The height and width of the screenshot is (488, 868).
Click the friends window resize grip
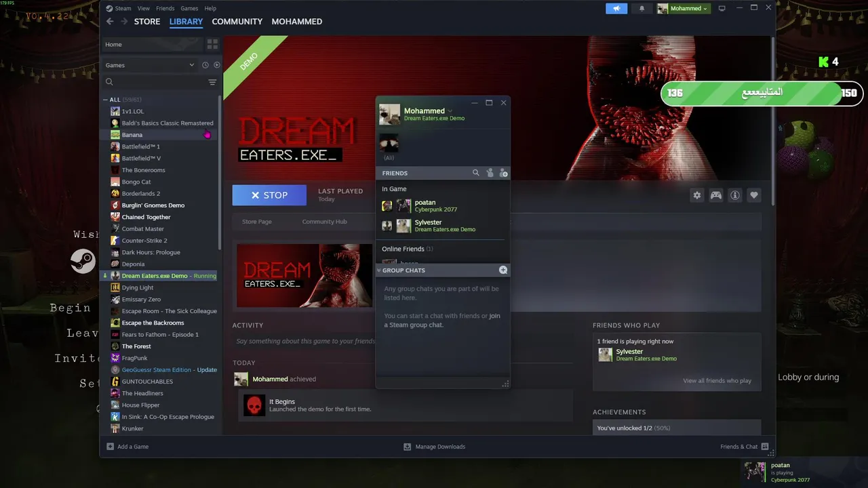[x=505, y=384]
